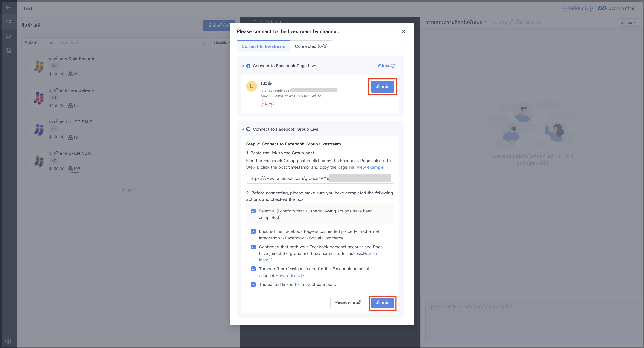Click the E1 keyword tag
644x348 pixels.
[54, 98]
